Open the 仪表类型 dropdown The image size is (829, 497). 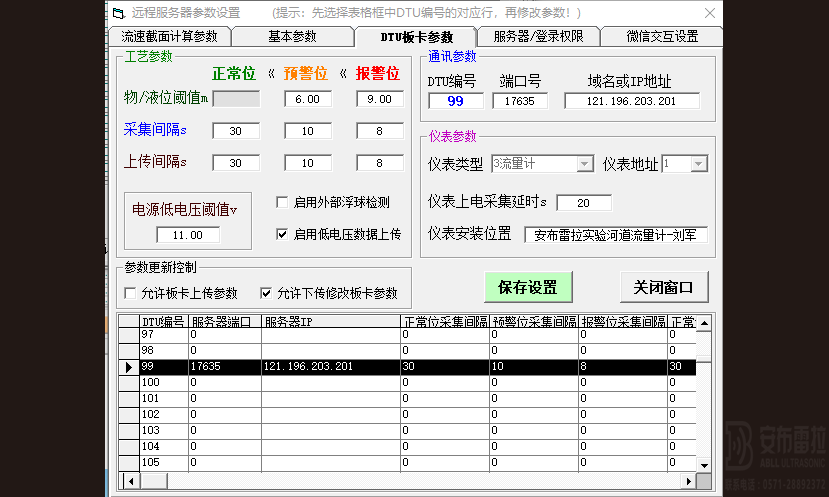click(585, 163)
